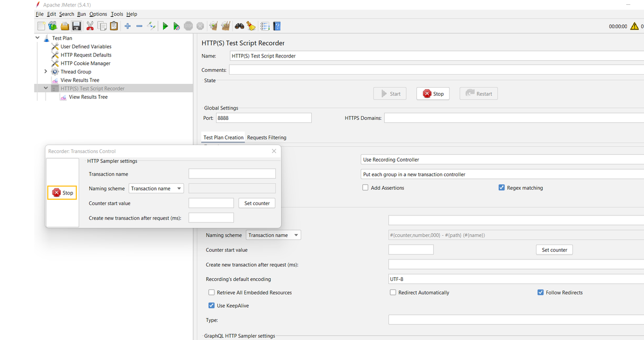Start the test with green play icon
This screenshot has width=644, height=340.
[165, 26]
